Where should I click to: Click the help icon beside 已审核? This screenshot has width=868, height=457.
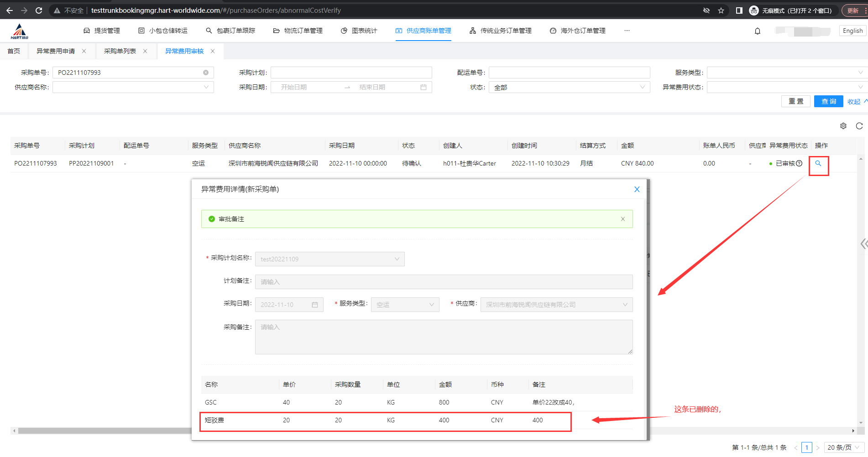pos(799,164)
